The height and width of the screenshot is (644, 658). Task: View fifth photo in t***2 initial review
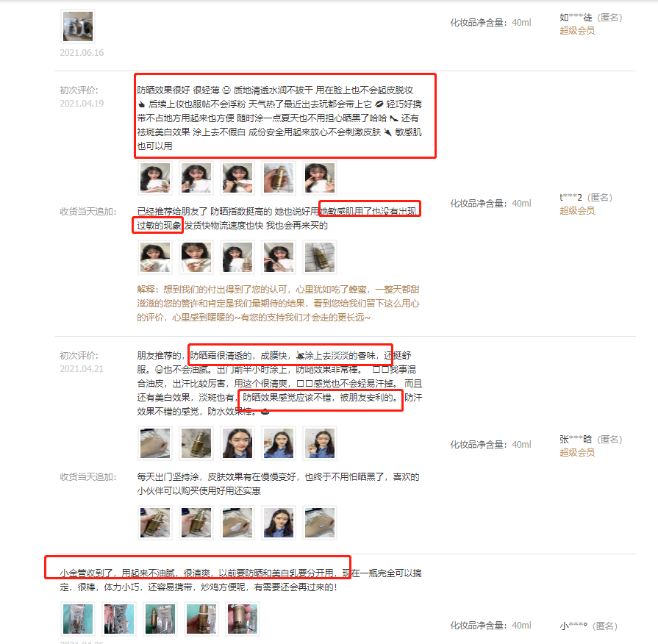tap(319, 178)
